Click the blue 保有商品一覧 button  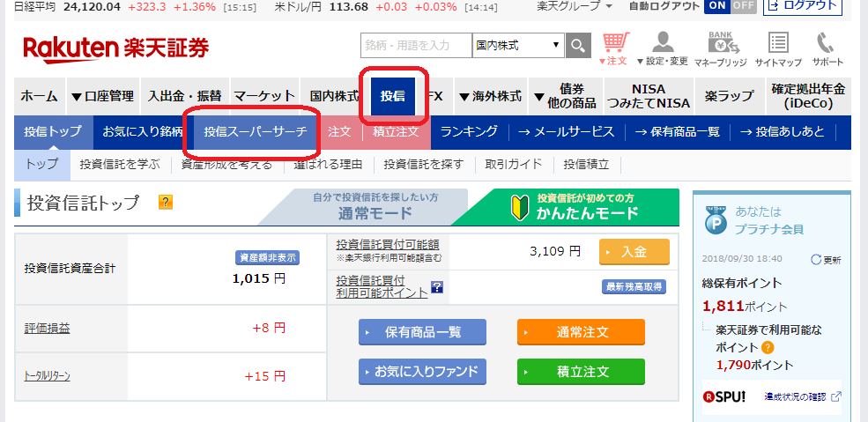tap(422, 332)
